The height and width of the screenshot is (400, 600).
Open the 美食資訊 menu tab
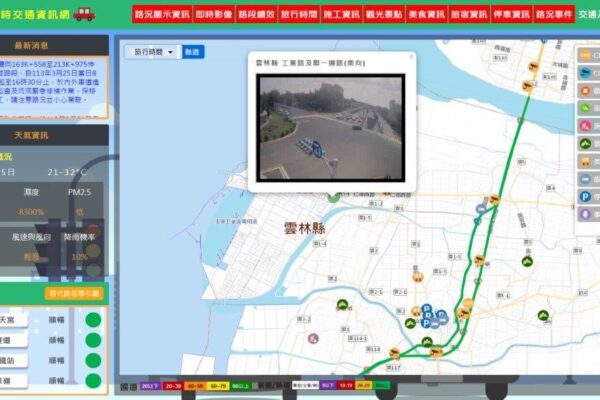click(x=427, y=14)
